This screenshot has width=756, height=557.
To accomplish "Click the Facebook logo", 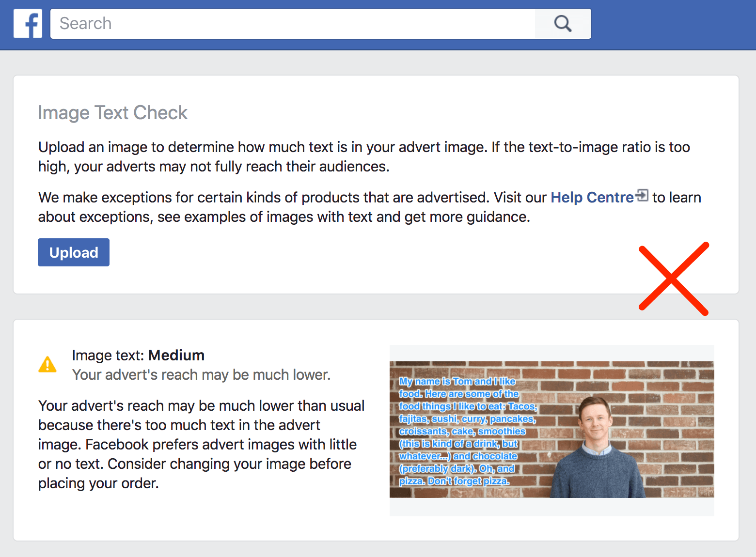I will point(28,23).
